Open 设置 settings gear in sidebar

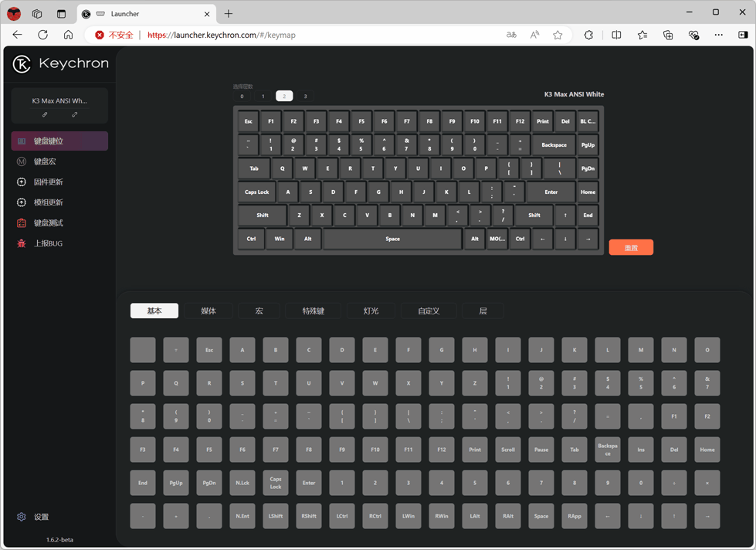pyautogui.click(x=22, y=517)
